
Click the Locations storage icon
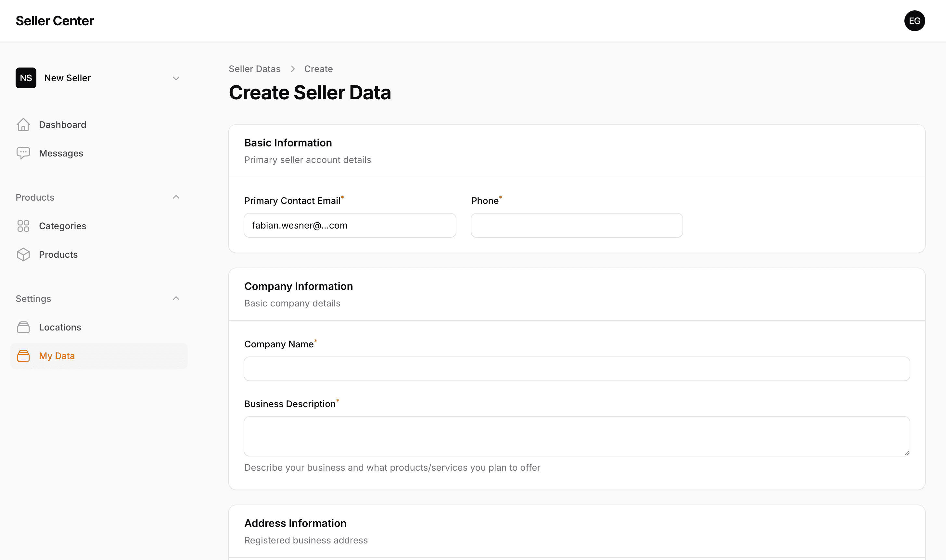pyautogui.click(x=23, y=327)
